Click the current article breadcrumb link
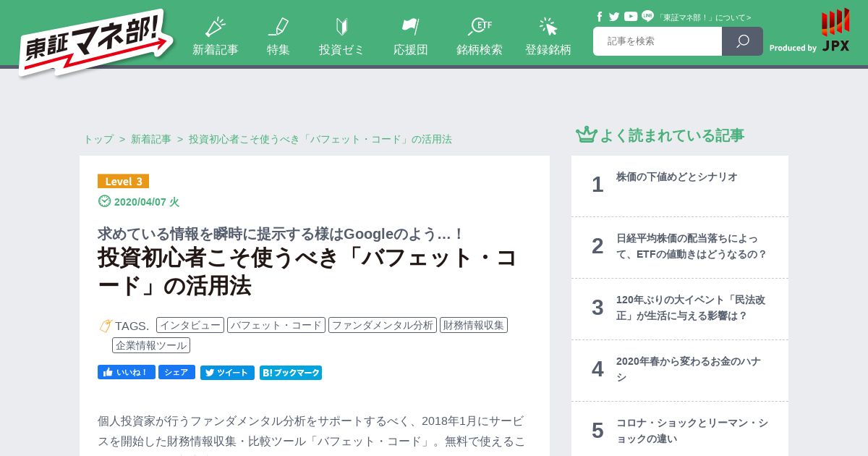 (320, 139)
